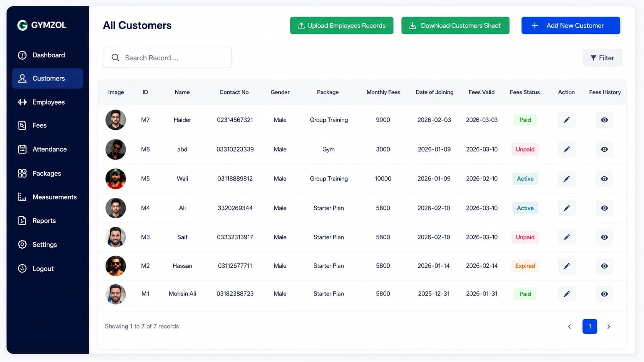Image resolution: width=644 pixels, height=362 pixels.
Task: Click Wali's profile photo
Action: (116, 178)
